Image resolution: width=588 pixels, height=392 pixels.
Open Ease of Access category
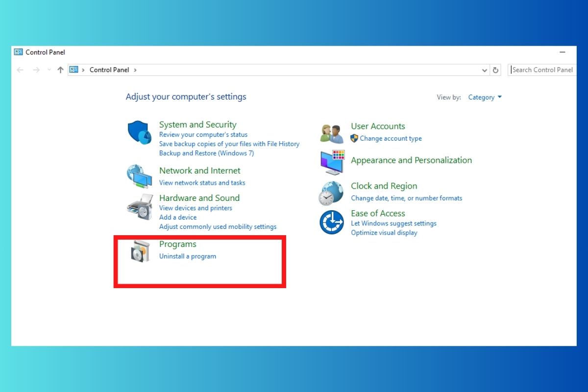[x=378, y=213]
